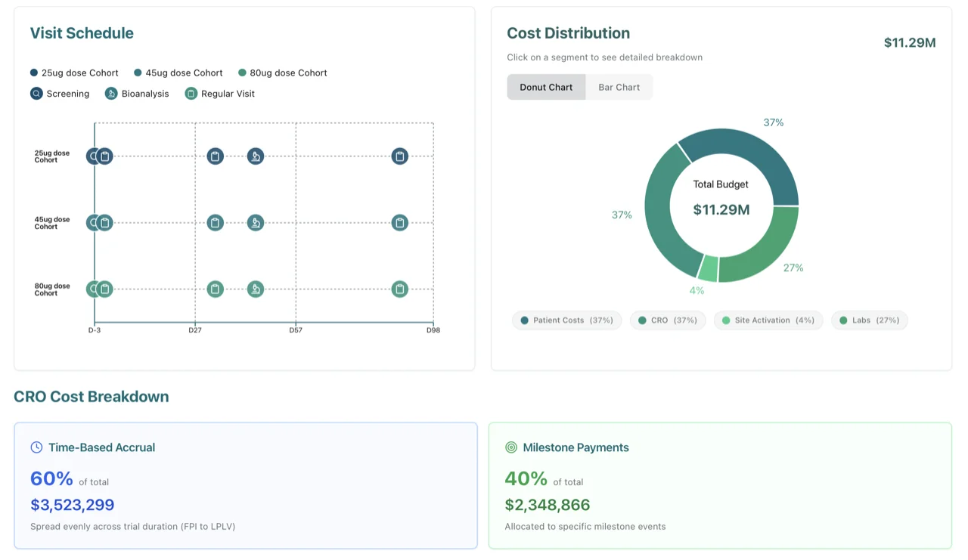Click the milestone icon on Milestone Payments card
The height and width of the screenshot is (560, 968).
(x=511, y=447)
